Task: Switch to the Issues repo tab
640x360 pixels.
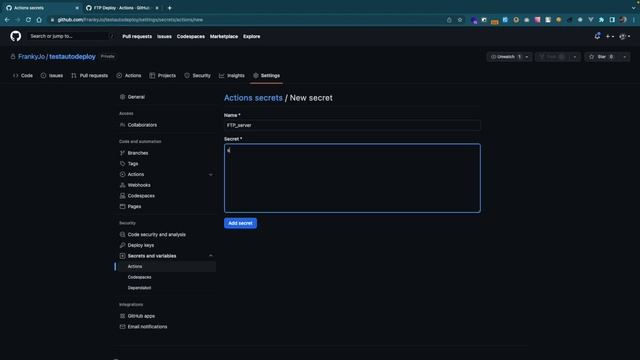Action: (52, 76)
